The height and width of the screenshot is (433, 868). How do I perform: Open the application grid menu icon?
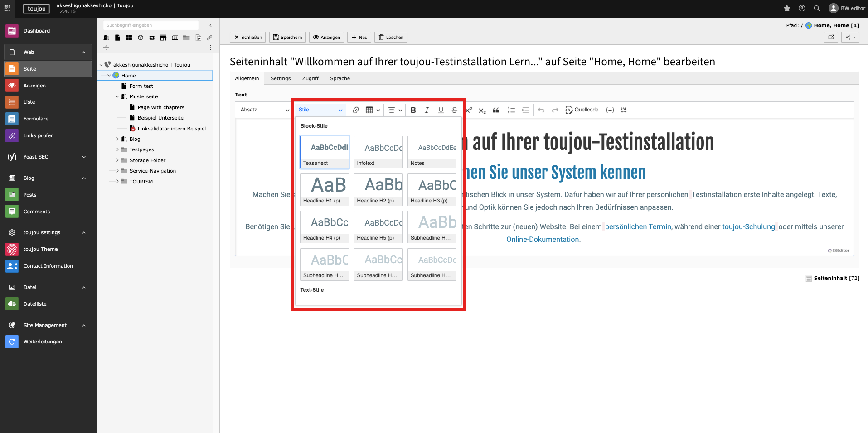click(x=7, y=8)
